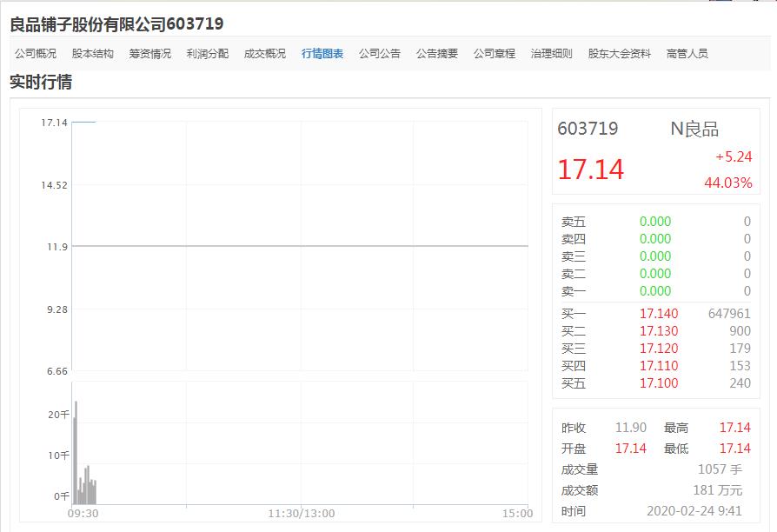Click the 卖五 ask row label
Image resolution: width=777 pixels, height=532 pixels.
574,222
